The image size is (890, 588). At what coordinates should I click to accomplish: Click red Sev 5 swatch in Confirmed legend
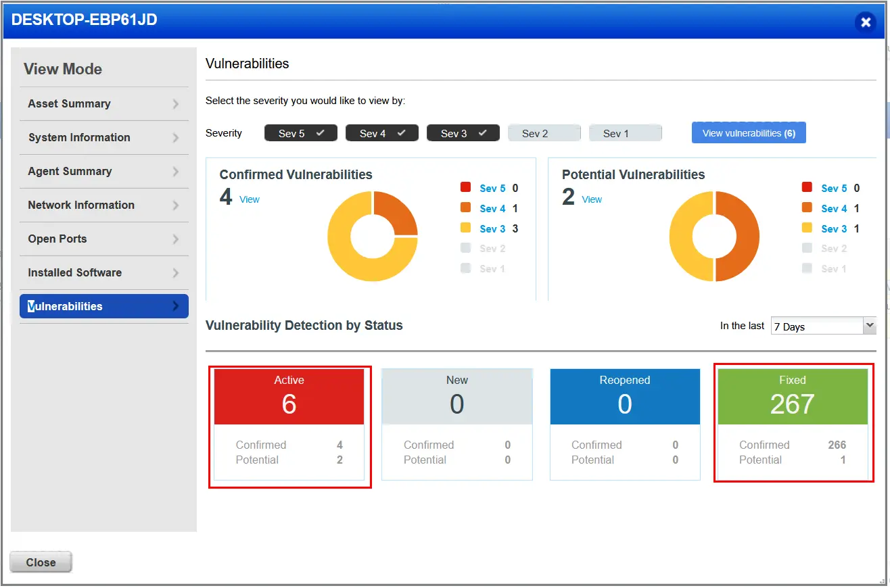(465, 187)
